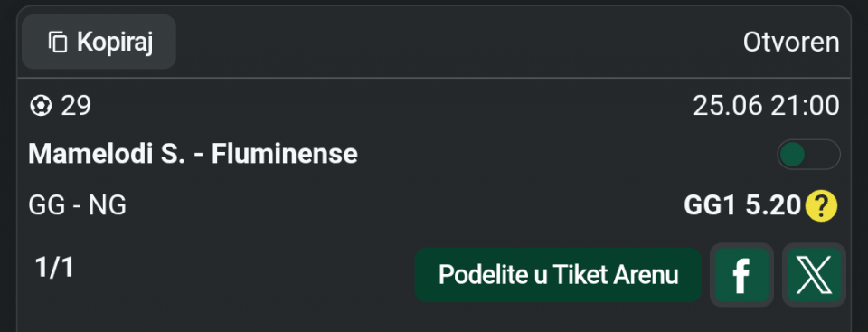This screenshot has height=332, width=868.
Task: Open the Mamelodi S. - Fluminense match
Action: point(193,154)
